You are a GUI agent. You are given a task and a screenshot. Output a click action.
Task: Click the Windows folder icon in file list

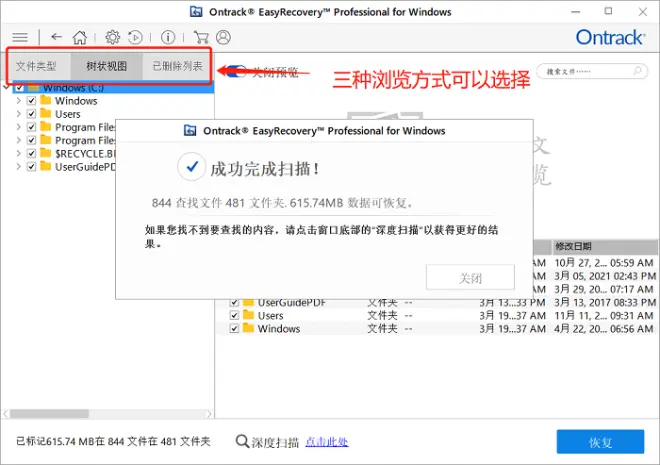(248, 328)
